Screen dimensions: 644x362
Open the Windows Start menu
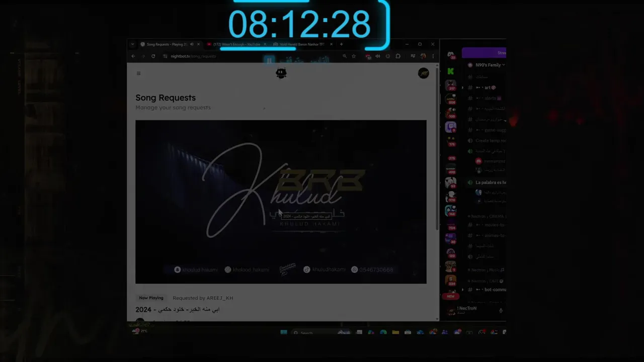pos(283,332)
